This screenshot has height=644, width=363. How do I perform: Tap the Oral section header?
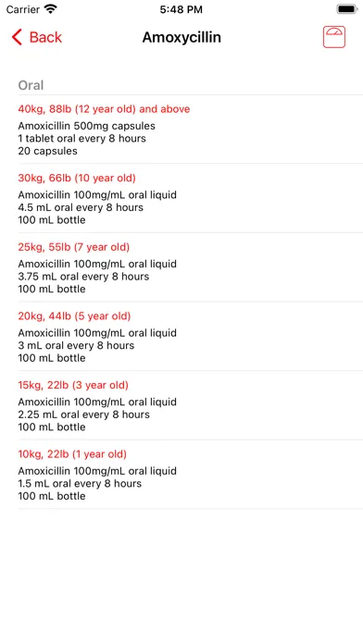click(x=31, y=85)
